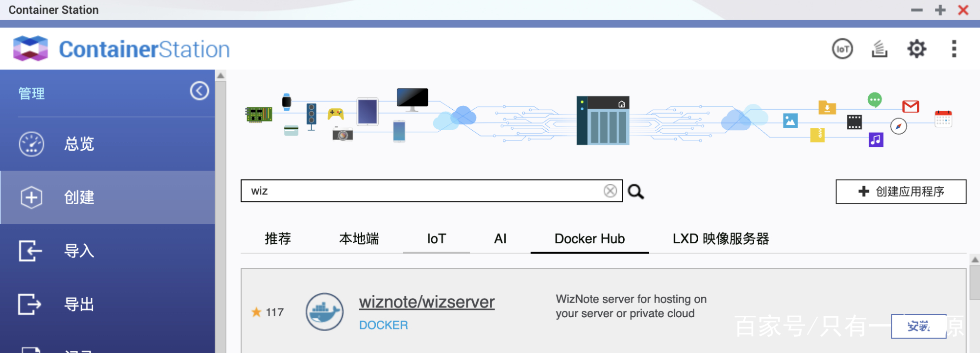Click the 总览 gauge icon
The image size is (980, 353).
pyautogui.click(x=31, y=144)
